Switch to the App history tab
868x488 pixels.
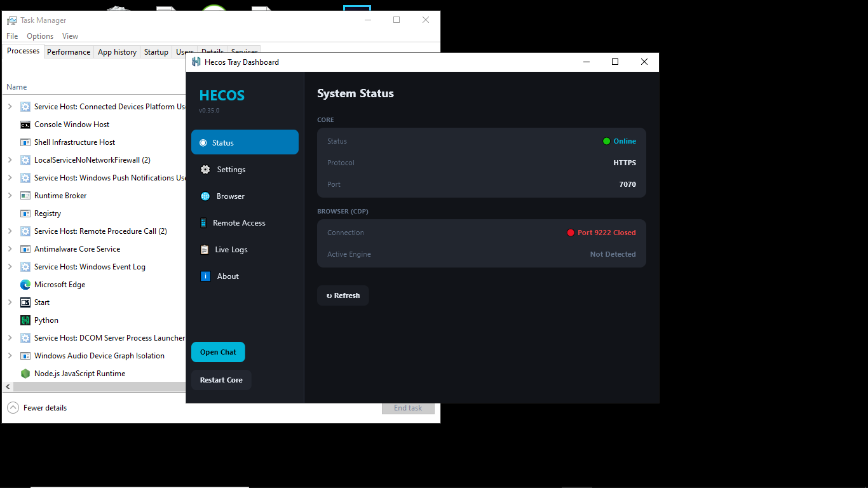117,52
